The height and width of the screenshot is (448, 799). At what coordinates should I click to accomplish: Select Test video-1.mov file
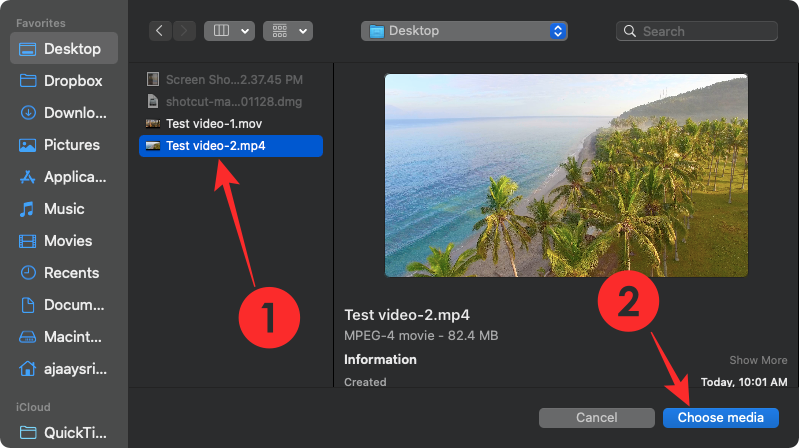click(214, 123)
